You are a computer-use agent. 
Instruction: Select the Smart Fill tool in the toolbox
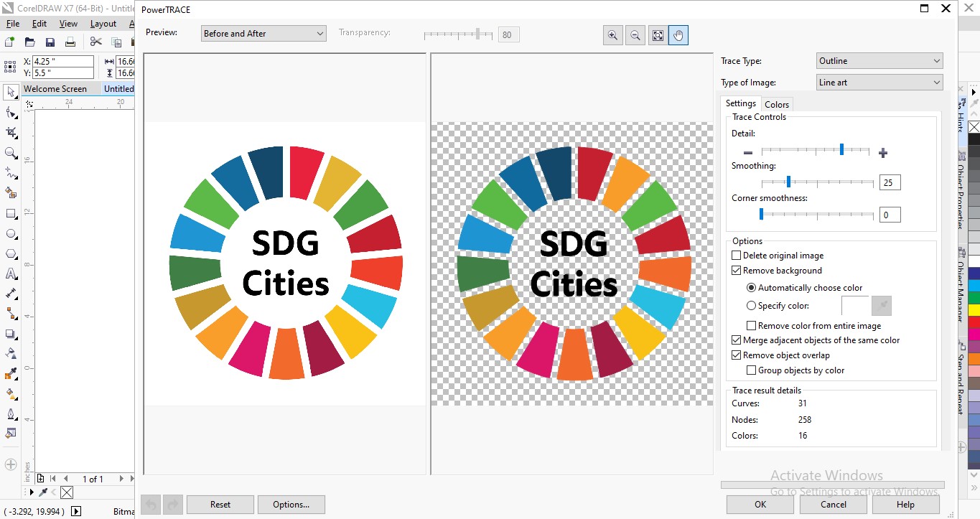pyautogui.click(x=11, y=193)
